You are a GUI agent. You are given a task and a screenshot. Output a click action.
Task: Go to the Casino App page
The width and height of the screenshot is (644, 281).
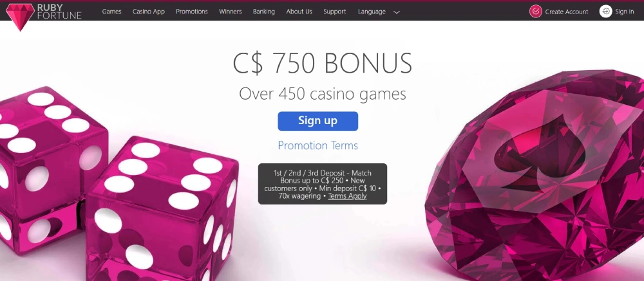[149, 12]
